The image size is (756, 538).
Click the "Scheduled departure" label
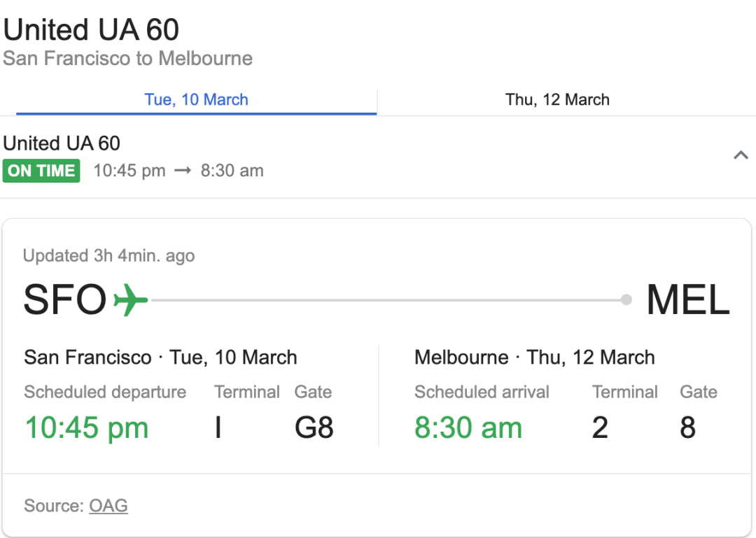(105, 392)
